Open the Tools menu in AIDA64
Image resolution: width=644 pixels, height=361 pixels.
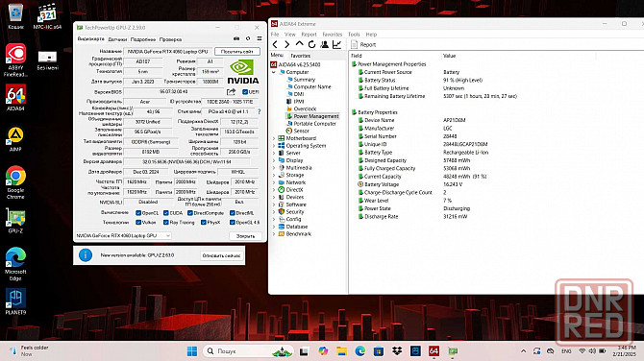[354, 34]
